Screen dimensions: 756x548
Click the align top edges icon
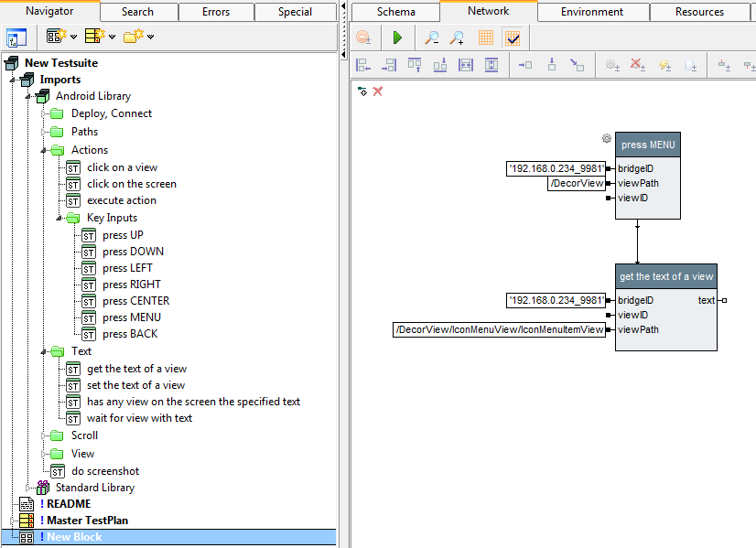click(x=415, y=65)
